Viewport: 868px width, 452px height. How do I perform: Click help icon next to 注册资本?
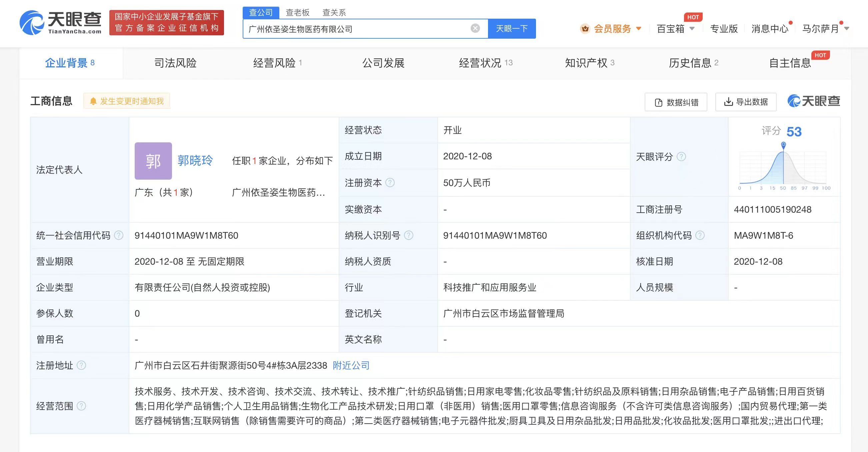[x=390, y=183]
